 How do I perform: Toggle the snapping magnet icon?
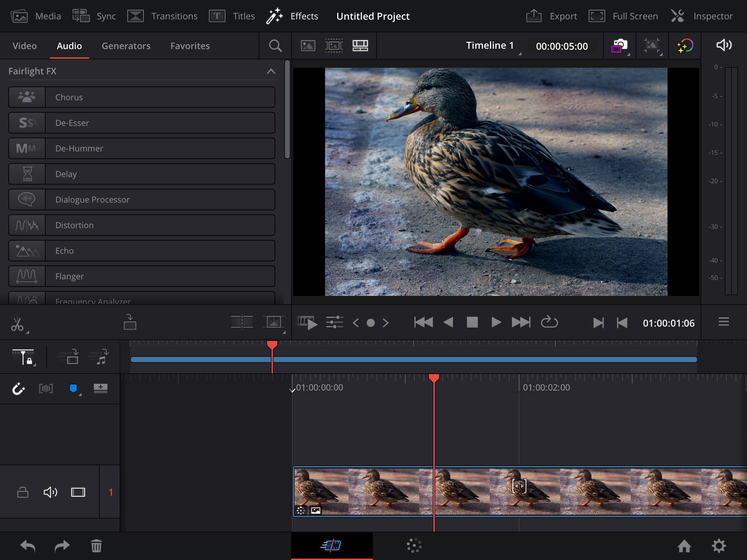[x=18, y=389]
